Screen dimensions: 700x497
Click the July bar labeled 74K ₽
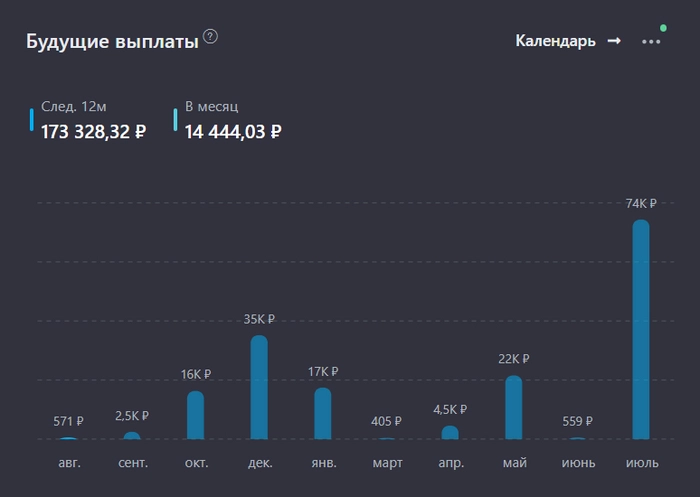[x=641, y=330]
